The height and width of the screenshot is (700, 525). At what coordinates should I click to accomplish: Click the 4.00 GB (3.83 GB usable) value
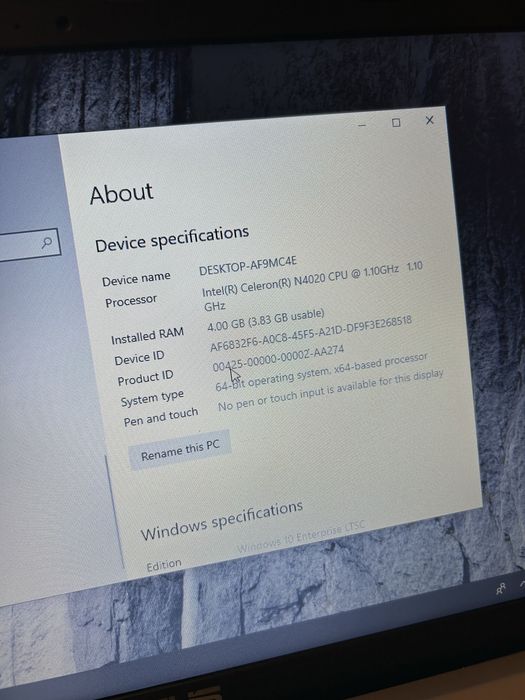tap(266, 320)
